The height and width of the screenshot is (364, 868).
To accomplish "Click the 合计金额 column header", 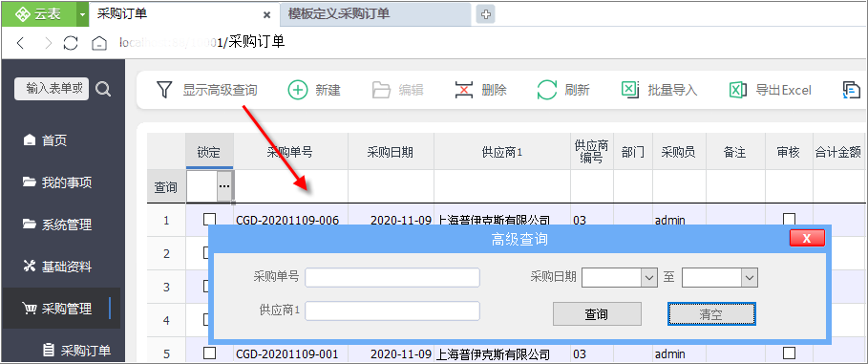I will coord(838,151).
